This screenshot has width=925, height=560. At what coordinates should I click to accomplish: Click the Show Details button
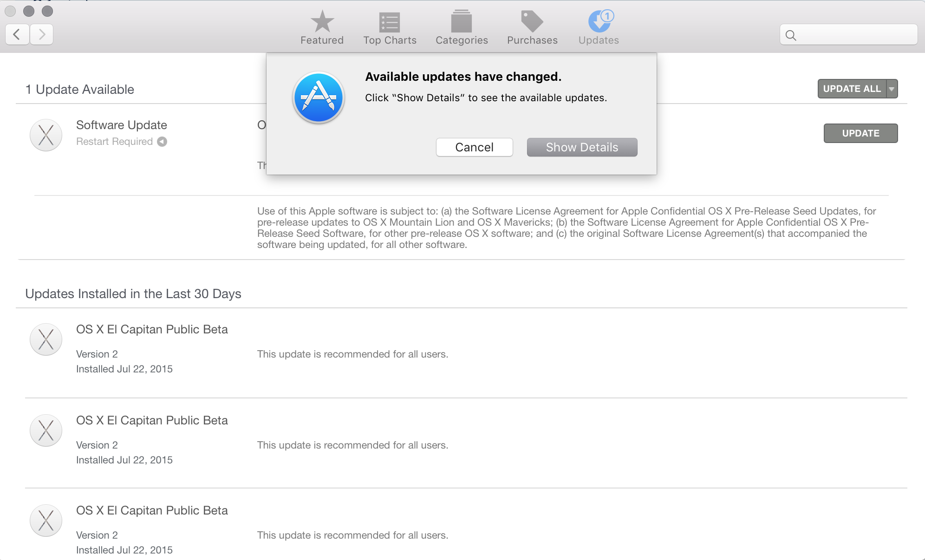point(582,147)
